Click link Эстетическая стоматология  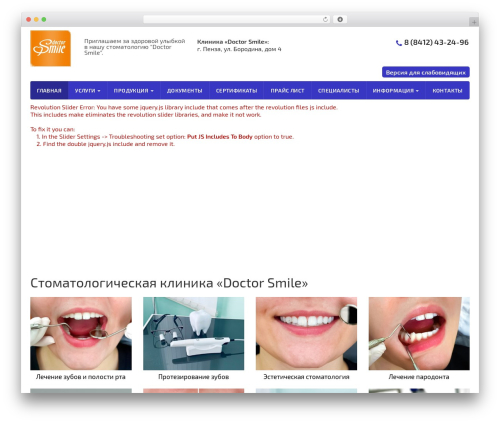point(306,377)
